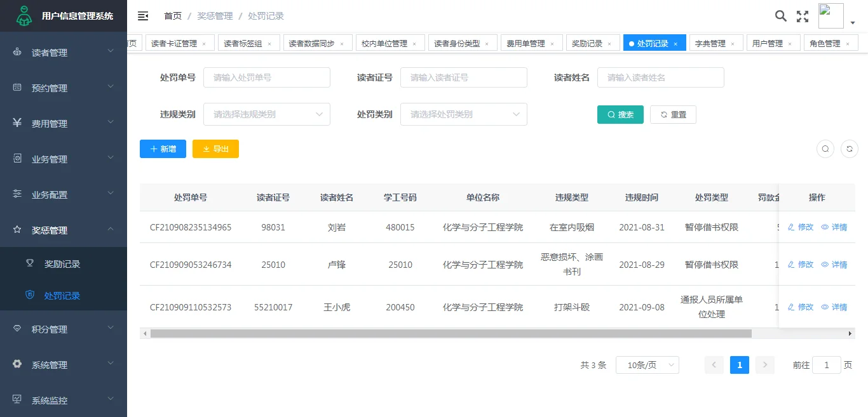
Task: Close the 字典管理 tab
Action: point(733,44)
